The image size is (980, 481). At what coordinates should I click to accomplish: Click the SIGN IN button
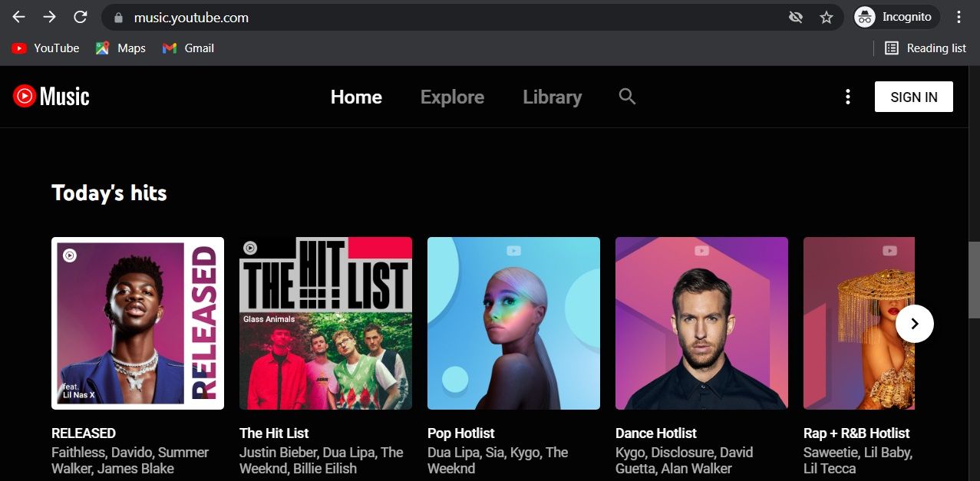pyautogui.click(x=913, y=97)
